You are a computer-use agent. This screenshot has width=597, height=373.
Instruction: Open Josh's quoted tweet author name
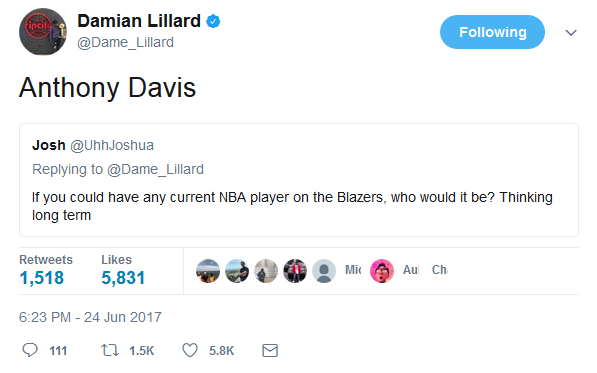click(x=49, y=145)
